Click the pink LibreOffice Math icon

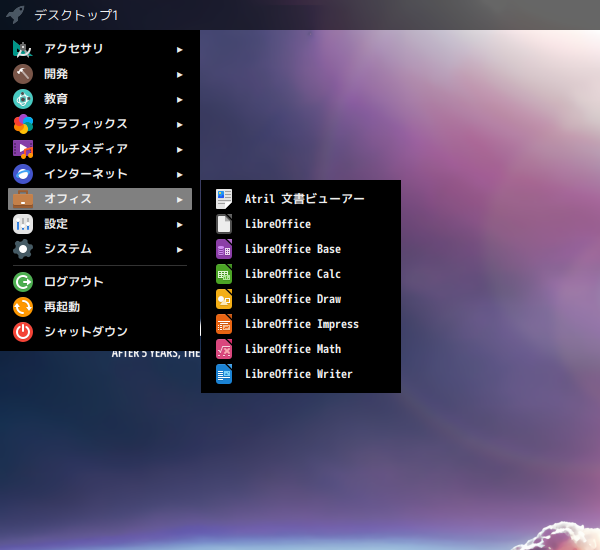click(224, 349)
